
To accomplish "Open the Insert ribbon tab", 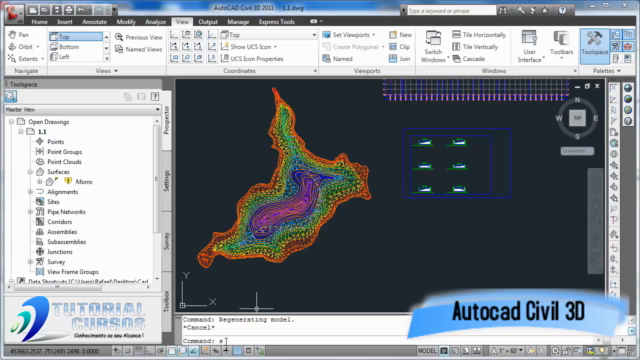I will 65,22.
